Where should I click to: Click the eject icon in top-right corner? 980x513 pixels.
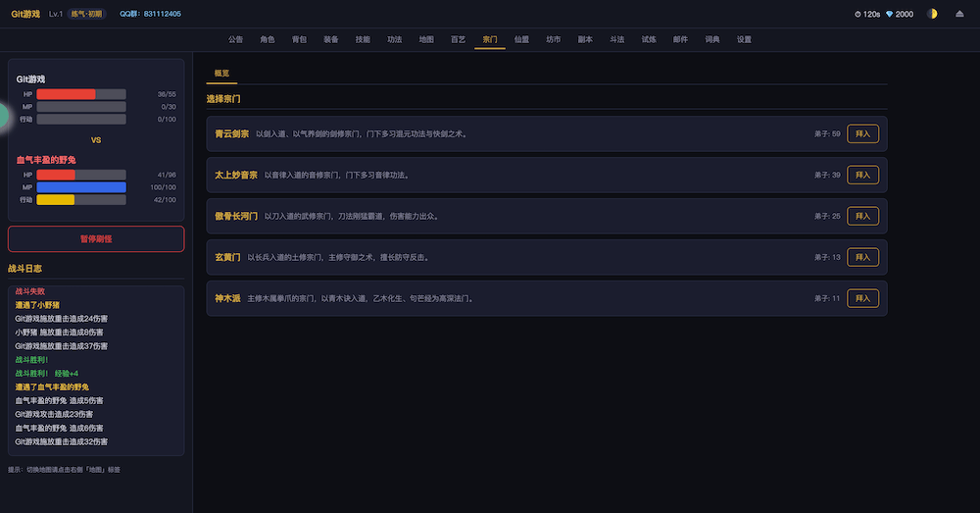tap(959, 14)
